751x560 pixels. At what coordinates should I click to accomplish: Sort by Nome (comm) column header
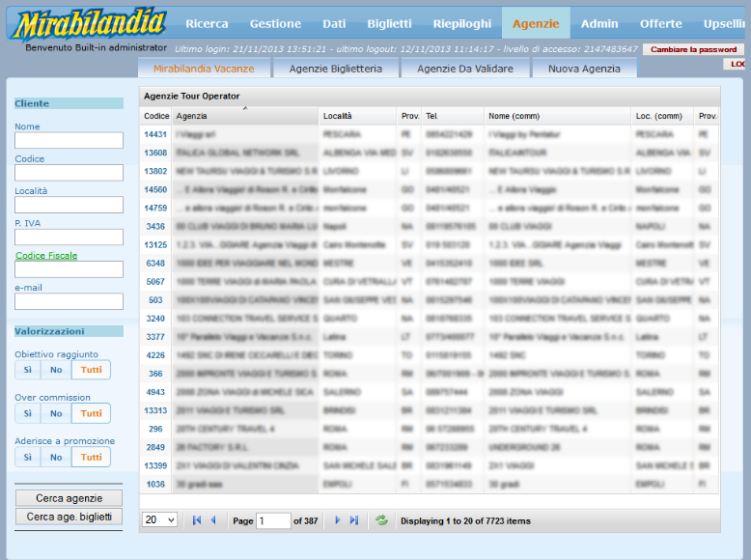pos(558,116)
